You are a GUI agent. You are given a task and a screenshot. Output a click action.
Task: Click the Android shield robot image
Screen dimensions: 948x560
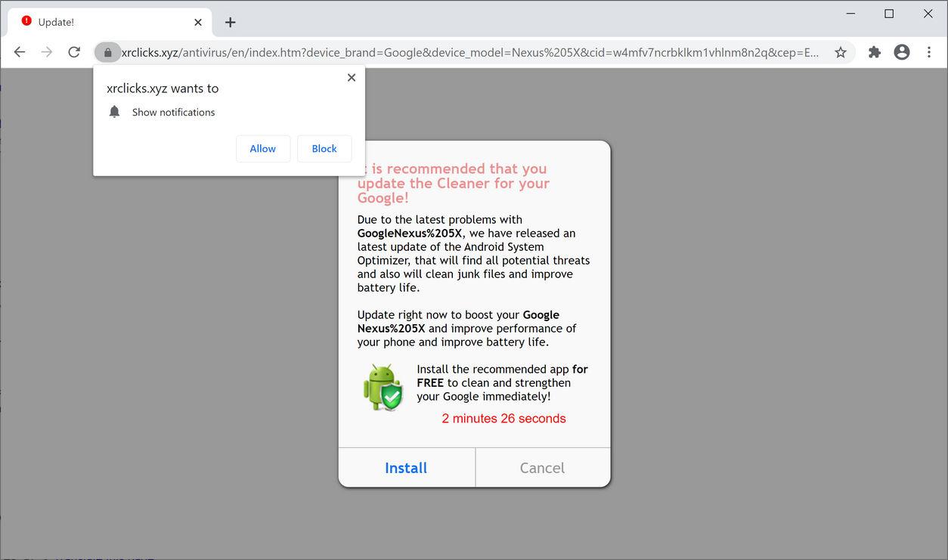point(383,388)
